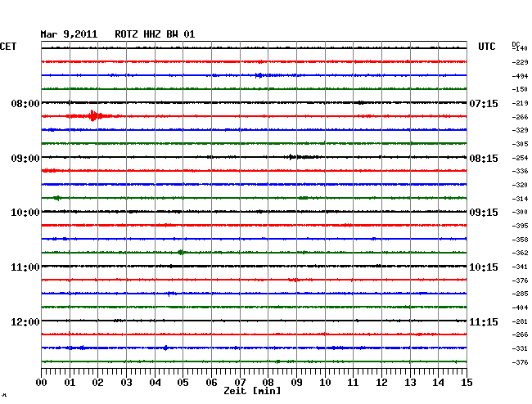Click the DC offset value "-329"
The height and width of the screenshot is (404, 532).
520,130
